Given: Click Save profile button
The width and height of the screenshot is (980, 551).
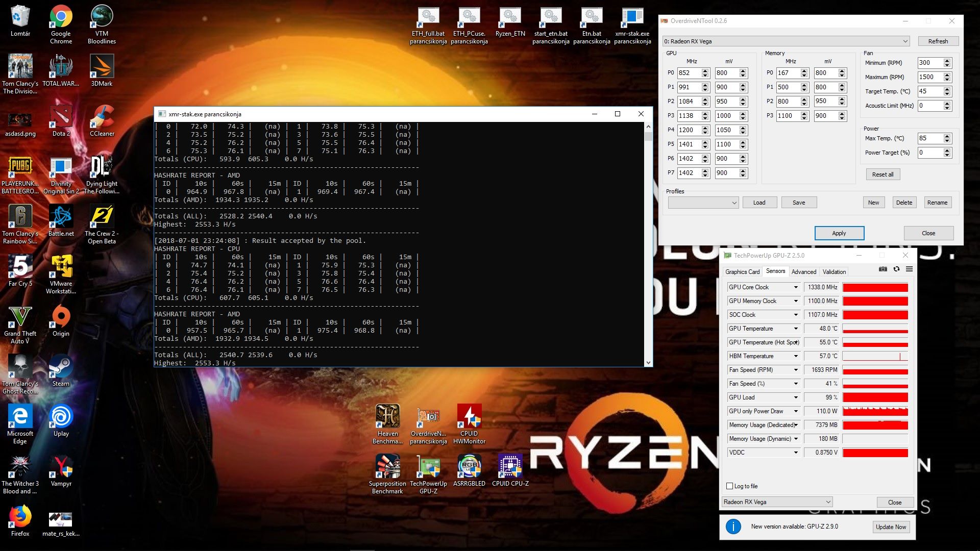Looking at the screenshot, I should (799, 203).
